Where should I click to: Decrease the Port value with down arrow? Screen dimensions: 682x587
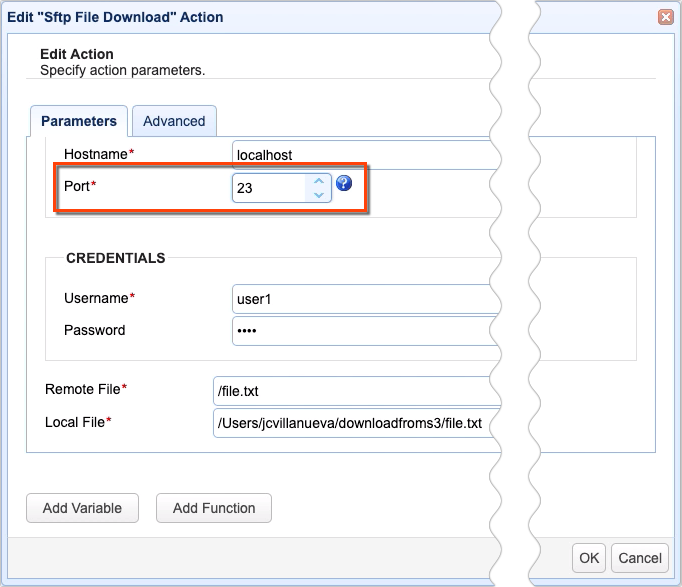(x=318, y=195)
